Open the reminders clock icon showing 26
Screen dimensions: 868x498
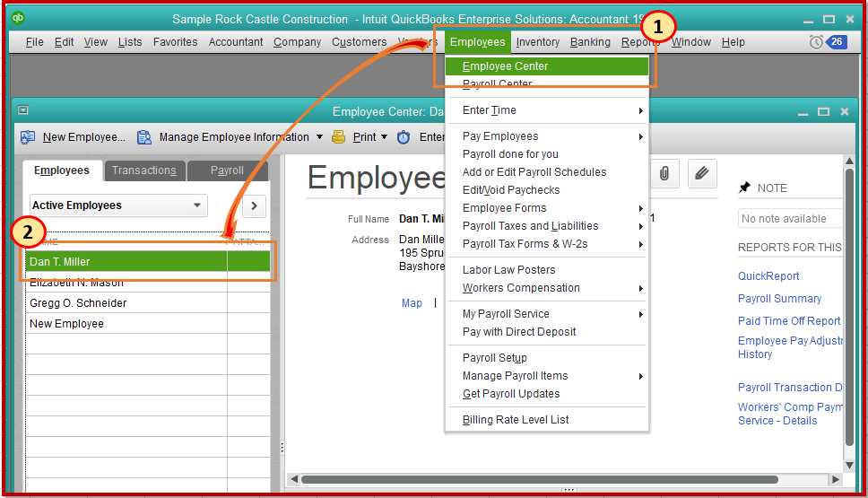pyautogui.click(x=829, y=41)
